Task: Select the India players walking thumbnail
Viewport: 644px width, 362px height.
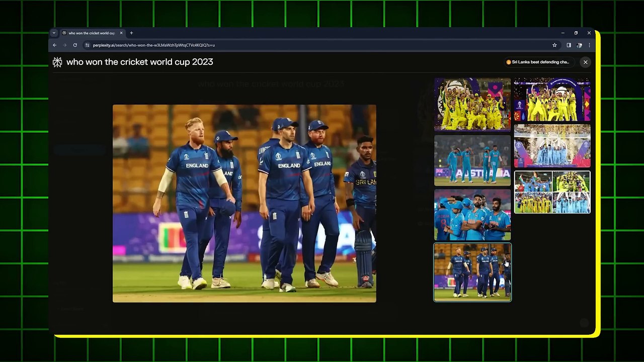Action: point(472,160)
